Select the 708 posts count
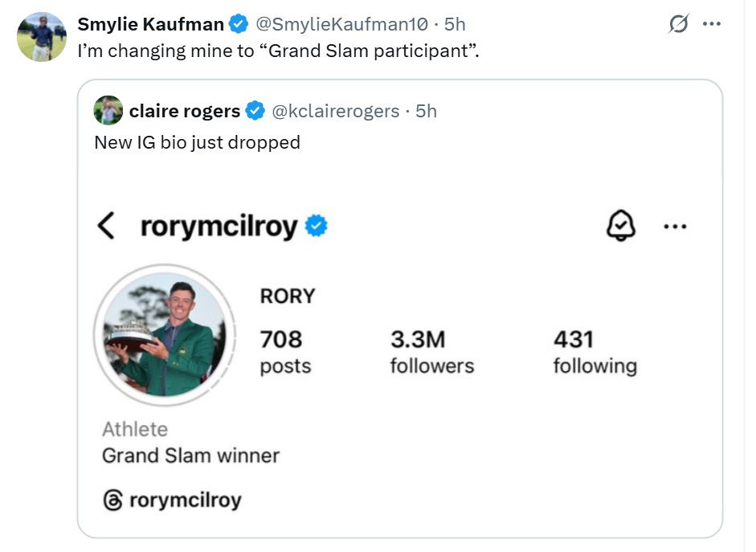Viewport: 756px width, 552px height. (284, 352)
